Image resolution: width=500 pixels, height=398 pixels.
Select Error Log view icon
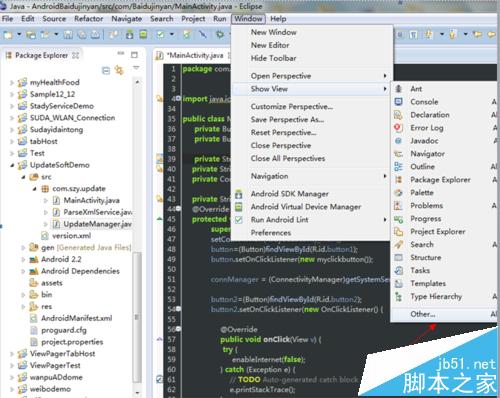coord(398,128)
